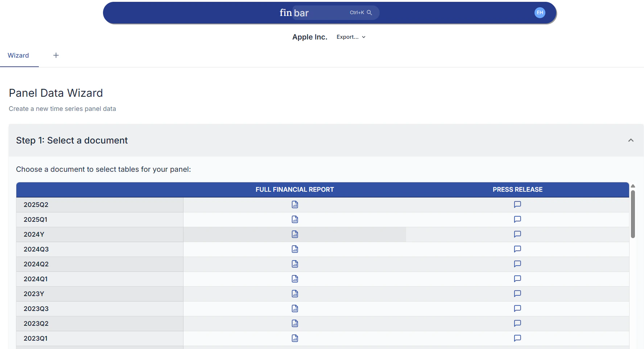Open 2024Q1 full financial report icon

295,279
